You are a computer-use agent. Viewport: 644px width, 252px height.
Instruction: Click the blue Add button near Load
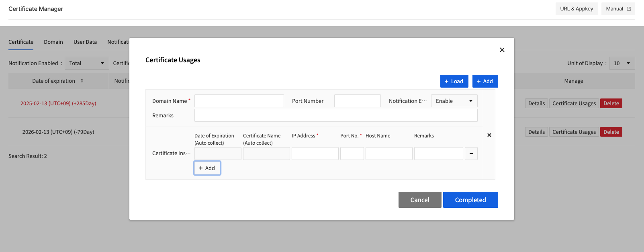pos(485,81)
